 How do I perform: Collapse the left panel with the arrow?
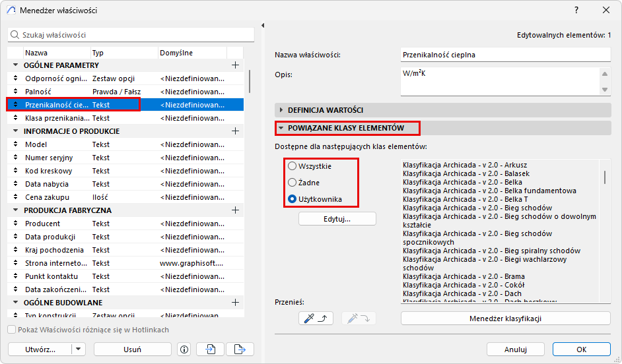click(263, 25)
